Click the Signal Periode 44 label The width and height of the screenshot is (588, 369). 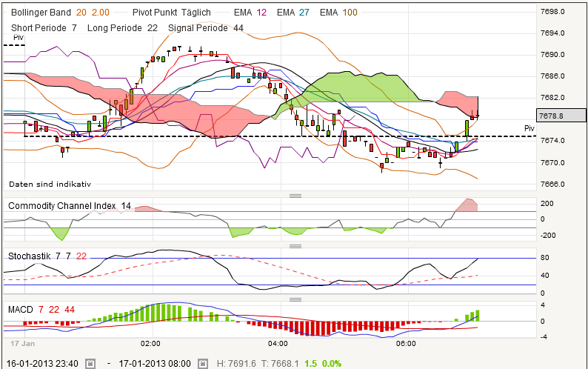tap(205, 28)
